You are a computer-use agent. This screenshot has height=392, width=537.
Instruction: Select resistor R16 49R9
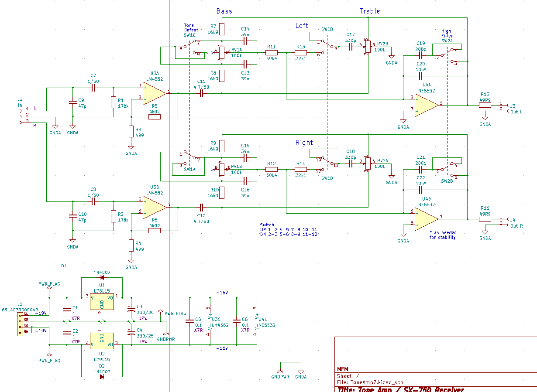click(485, 218)
